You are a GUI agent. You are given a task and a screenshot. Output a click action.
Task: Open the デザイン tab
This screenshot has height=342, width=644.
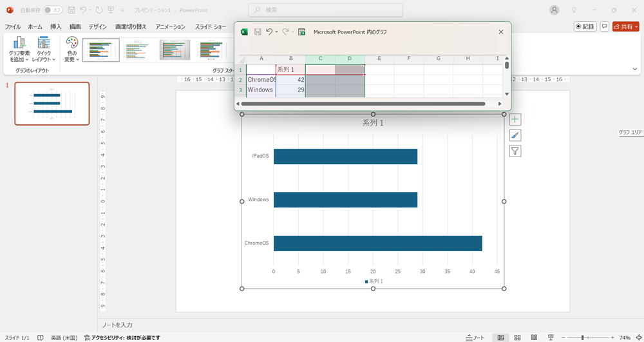(98, 26)
